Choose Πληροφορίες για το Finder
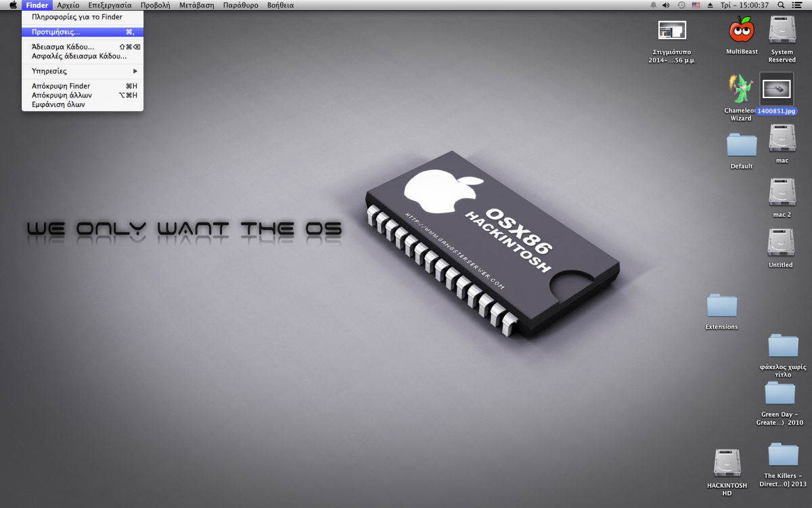 click(x=83, y=17)
